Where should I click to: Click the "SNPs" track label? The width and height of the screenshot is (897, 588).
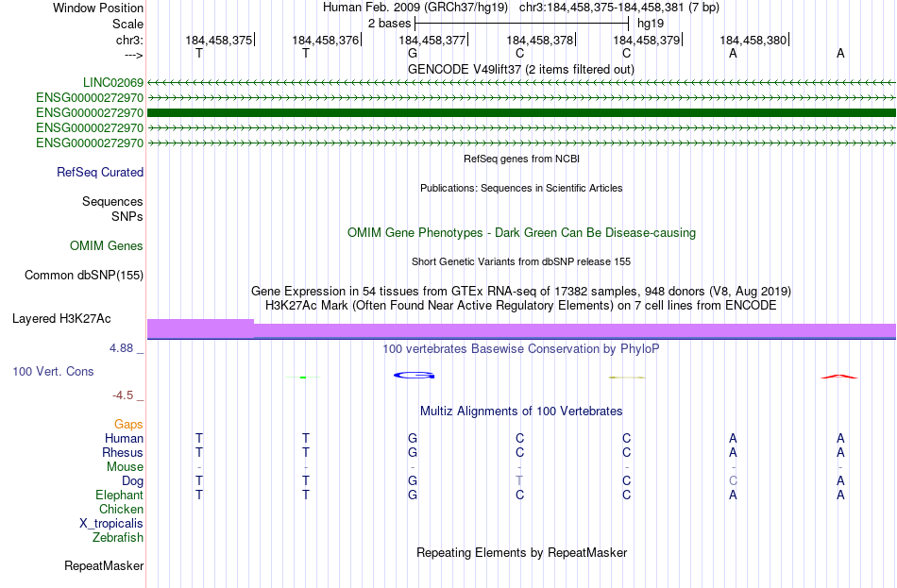127,217
